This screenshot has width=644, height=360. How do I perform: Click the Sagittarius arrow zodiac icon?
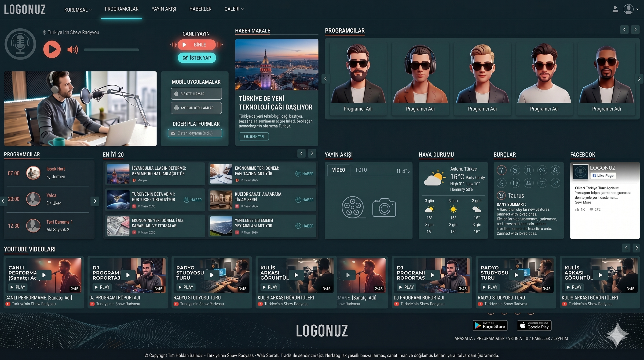tap(555, 183)
